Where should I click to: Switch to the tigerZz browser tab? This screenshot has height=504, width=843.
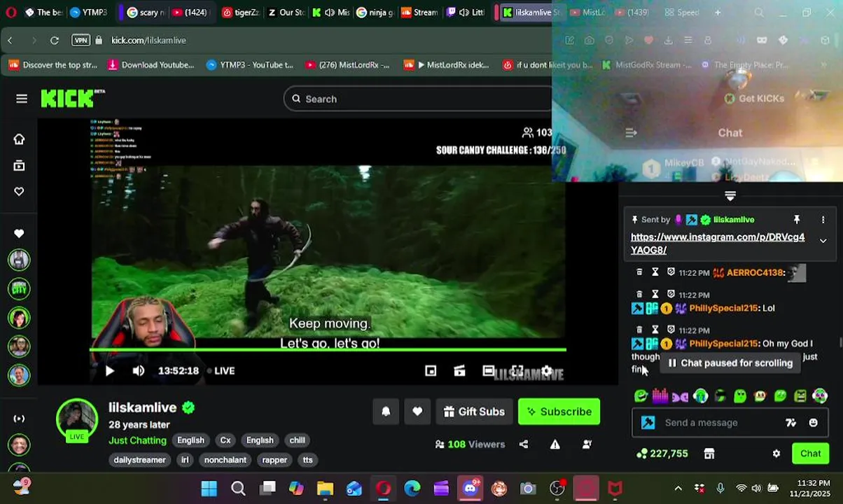[x=241, y=12]
